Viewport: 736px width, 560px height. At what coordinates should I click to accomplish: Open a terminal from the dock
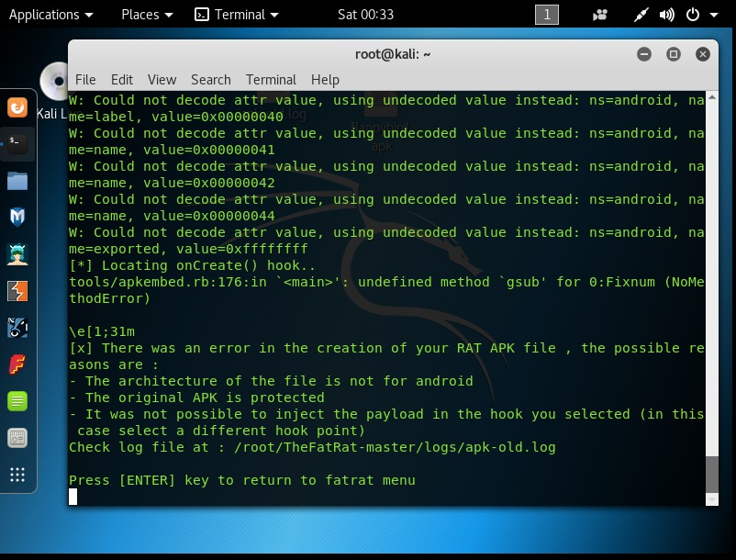17,143
